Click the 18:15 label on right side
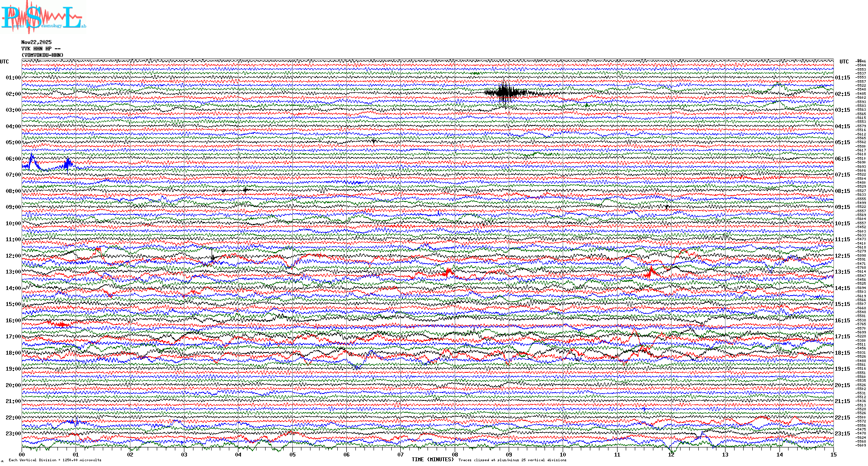This screenshot has width=868, height=466. point(842,353)
